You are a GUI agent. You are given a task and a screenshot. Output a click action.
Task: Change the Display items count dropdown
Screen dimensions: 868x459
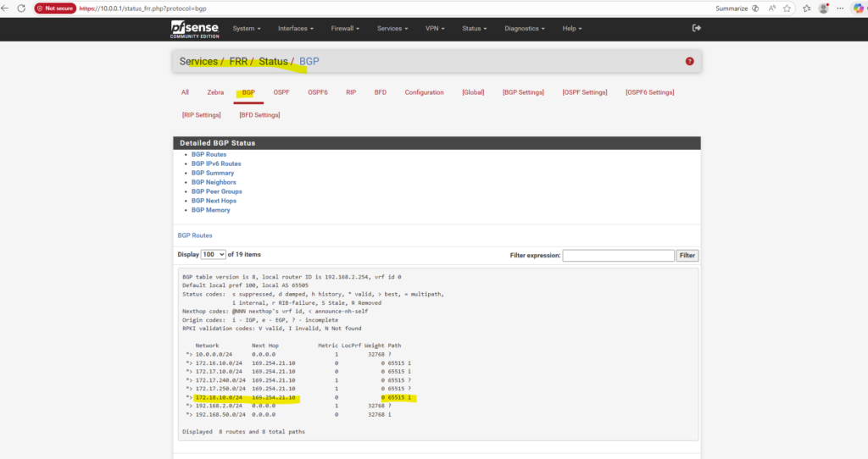[214, 254]
